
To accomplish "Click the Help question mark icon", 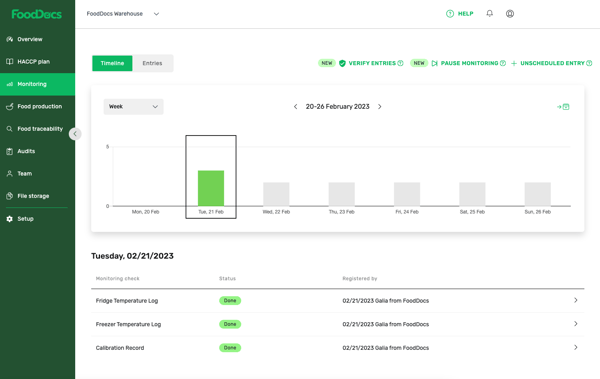I will point(450,14).
